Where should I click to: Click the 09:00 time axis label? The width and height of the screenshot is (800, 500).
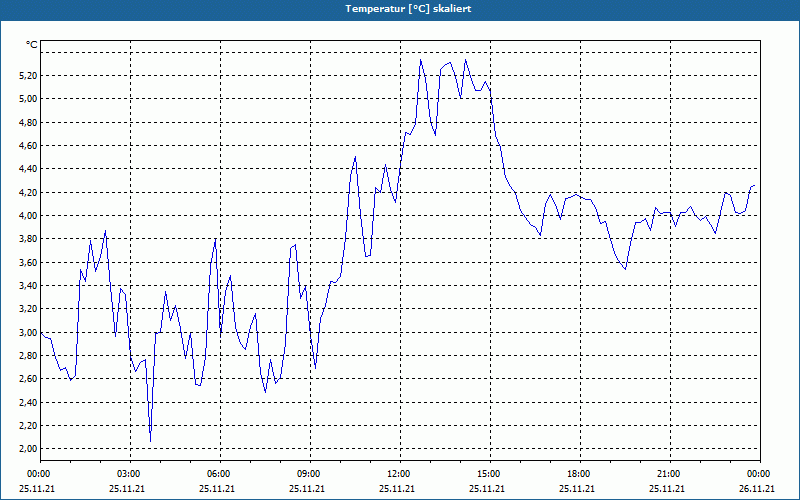click(310, 474)
